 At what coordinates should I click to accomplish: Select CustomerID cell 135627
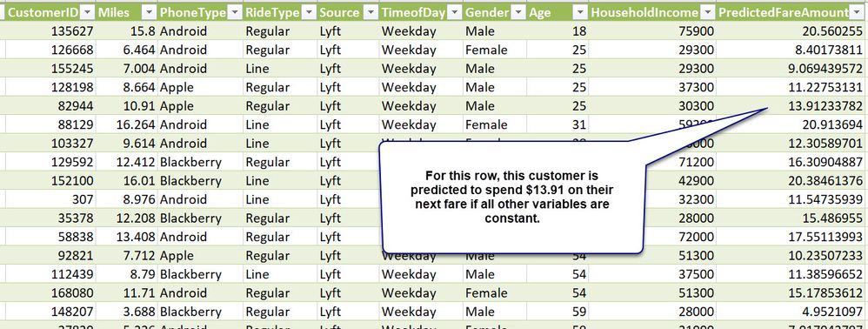[50, 31]
